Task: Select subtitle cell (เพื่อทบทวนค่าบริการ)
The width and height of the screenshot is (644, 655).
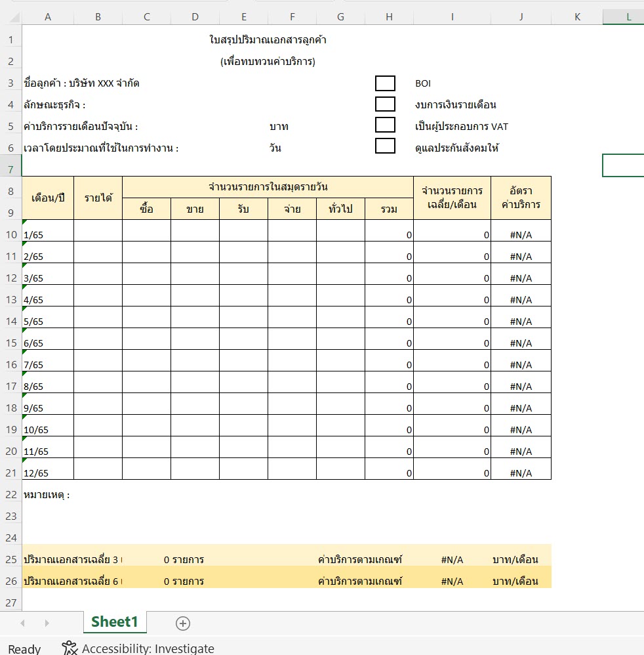Action: [268, 62]
